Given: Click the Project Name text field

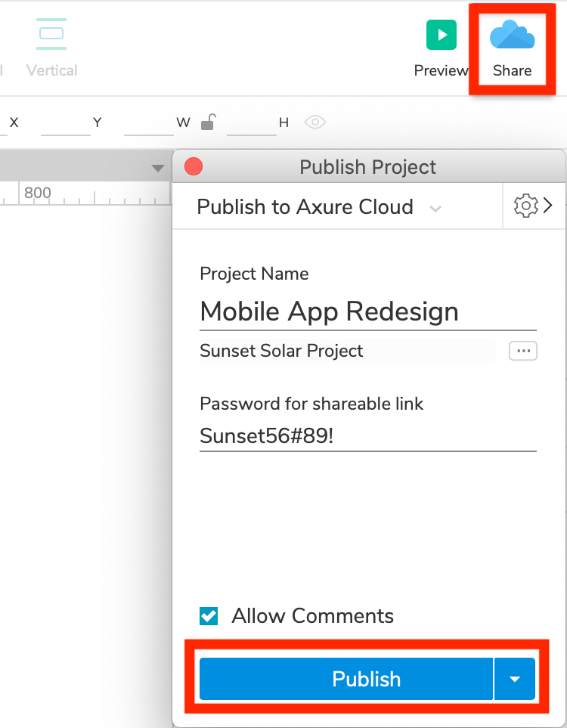Looking at the screenshot, I should click(367, 311).
